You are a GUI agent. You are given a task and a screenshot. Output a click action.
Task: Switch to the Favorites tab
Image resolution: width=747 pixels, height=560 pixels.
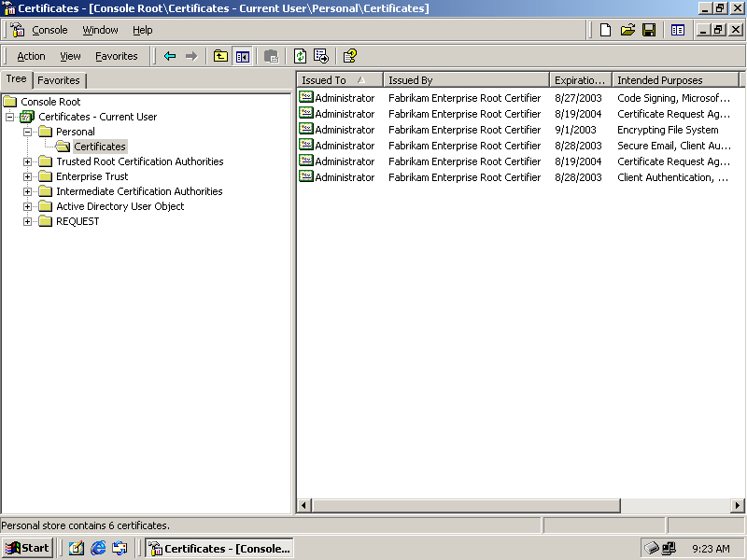point(59,80)
